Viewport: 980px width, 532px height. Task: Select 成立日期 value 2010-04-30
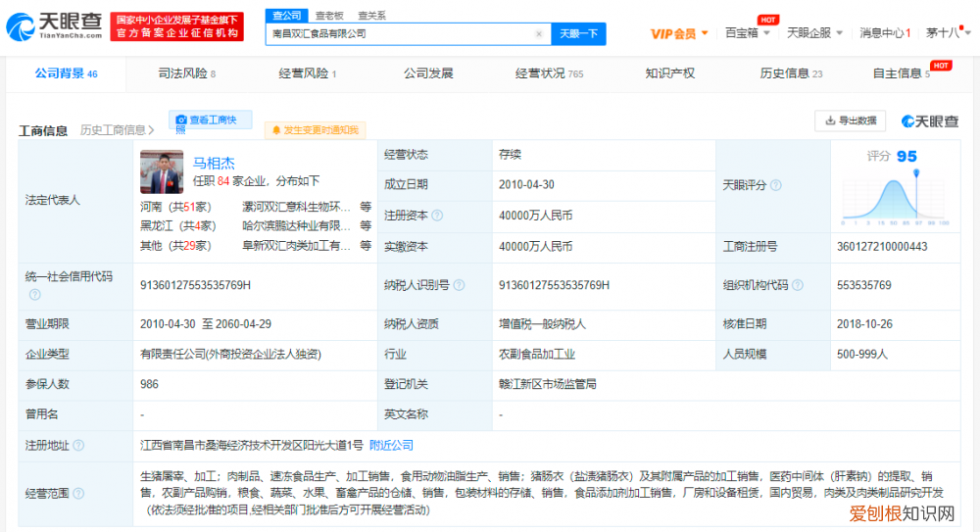tap(526, 185)
